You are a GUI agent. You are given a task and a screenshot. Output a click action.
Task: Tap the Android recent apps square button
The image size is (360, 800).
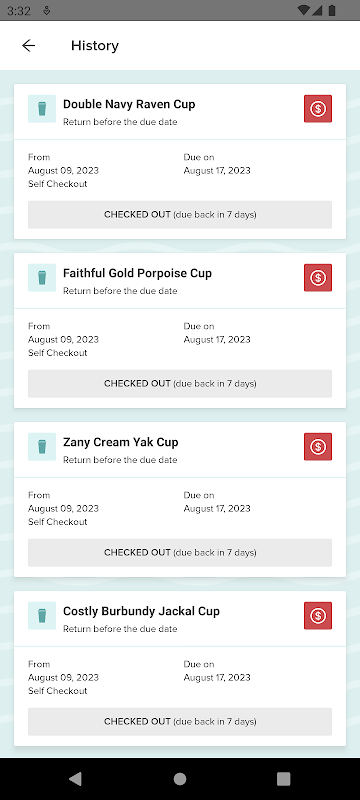(284, 779)
